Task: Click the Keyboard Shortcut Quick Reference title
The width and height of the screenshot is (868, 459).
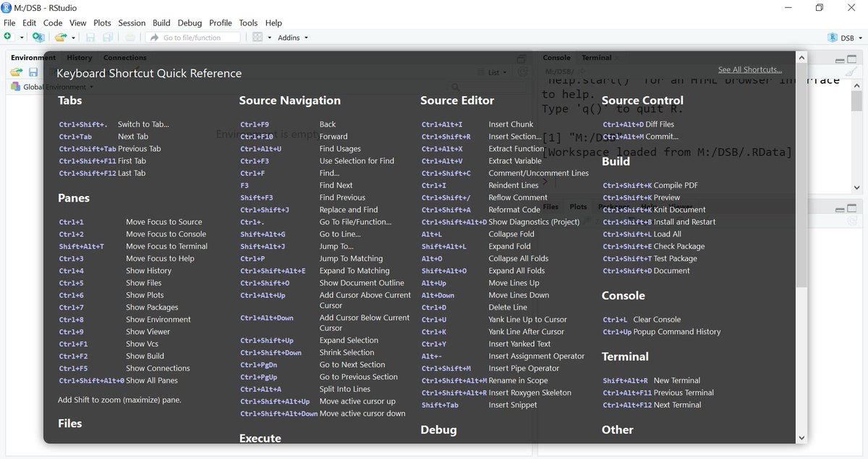Action: (149, 73)
